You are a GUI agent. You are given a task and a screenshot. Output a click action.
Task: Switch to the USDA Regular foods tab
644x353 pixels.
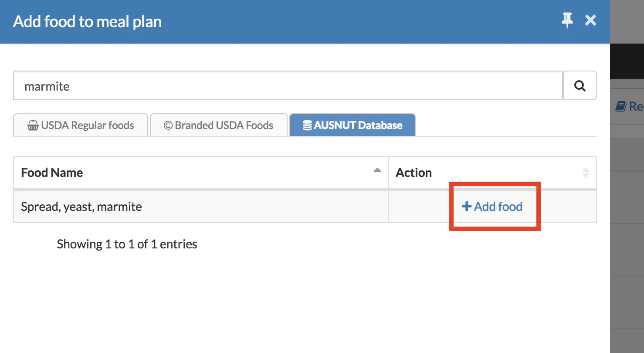(87, 126)
